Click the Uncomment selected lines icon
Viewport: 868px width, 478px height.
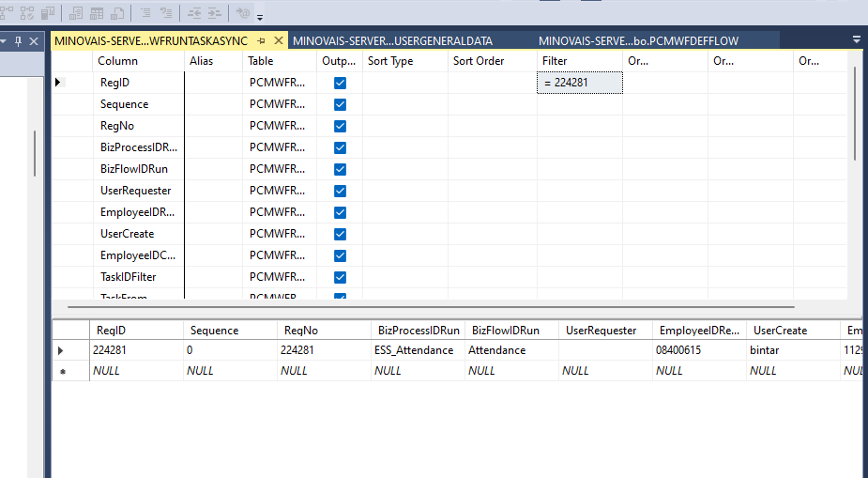coord(166,13)
